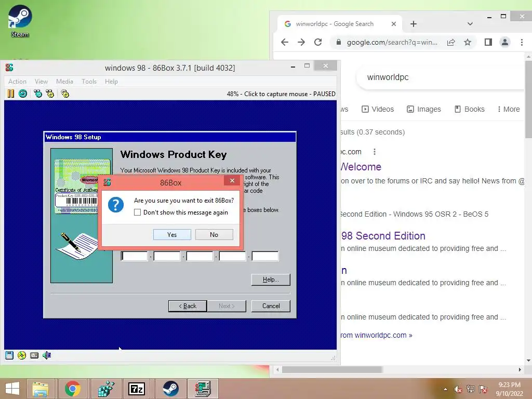The image size is (532, 399).
Task: Send Ctrl+Alt+Del using 86Box toolbar icon
Action: coord(38,94)
